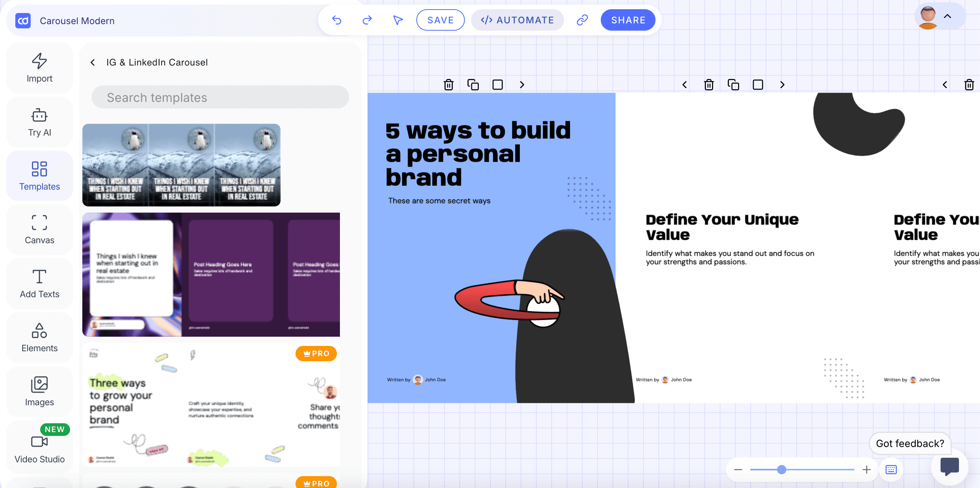Viewport: 980px width, 488px height.
Task: Adjust the canvas zoom slider
Action: point(782,469)
